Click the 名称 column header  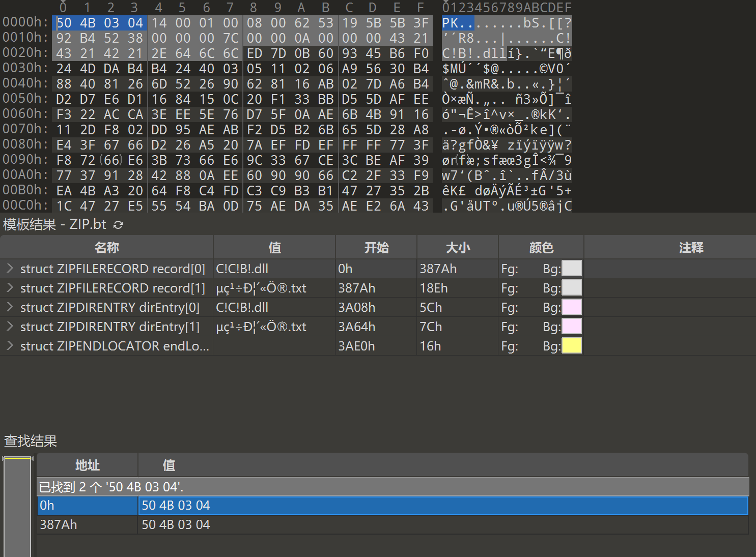tap(106, 248)
